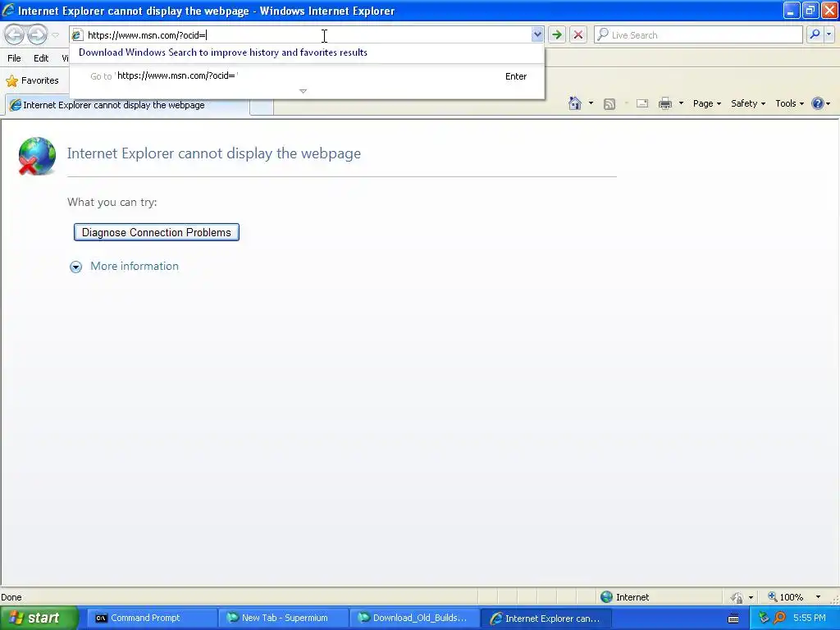The image size is (840, 630).
Task: Click the Download Windows Search suggestion link
Action: click(223, 52)
